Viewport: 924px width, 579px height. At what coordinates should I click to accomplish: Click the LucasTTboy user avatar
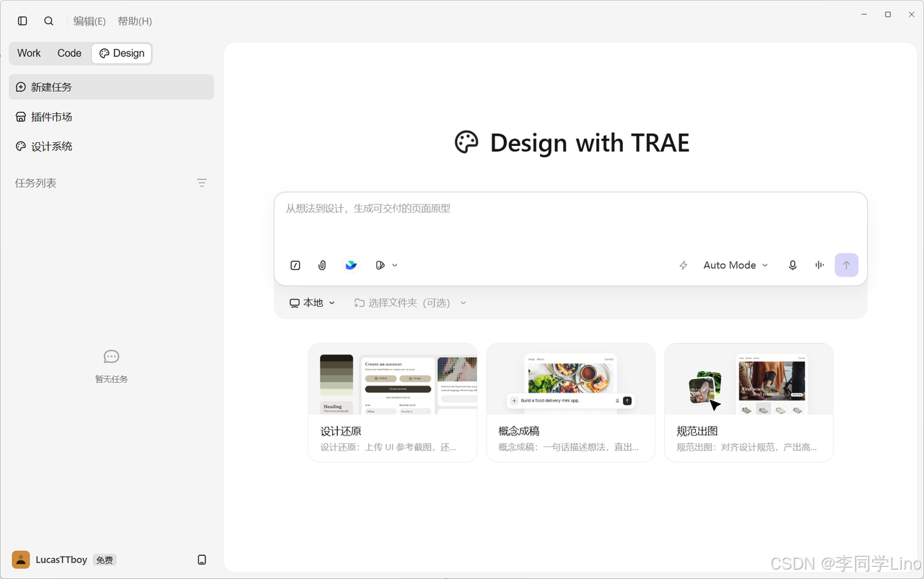[x=21, y=560]
